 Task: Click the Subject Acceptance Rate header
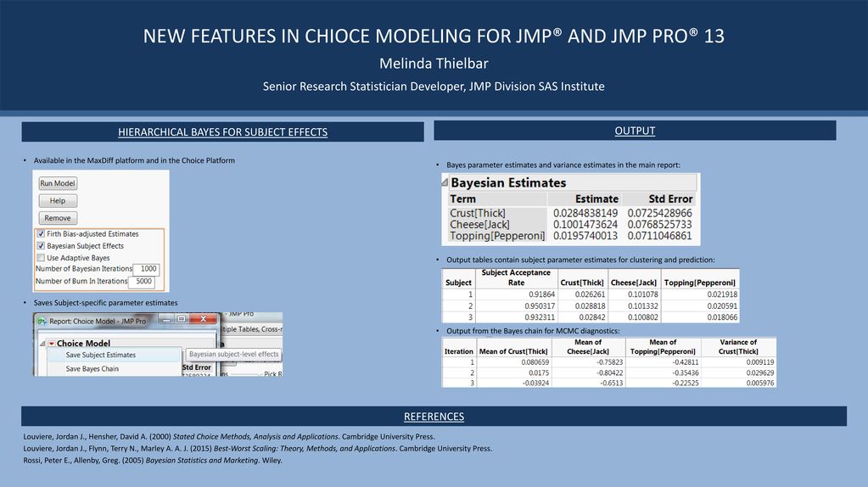click(x=516, y=277)
